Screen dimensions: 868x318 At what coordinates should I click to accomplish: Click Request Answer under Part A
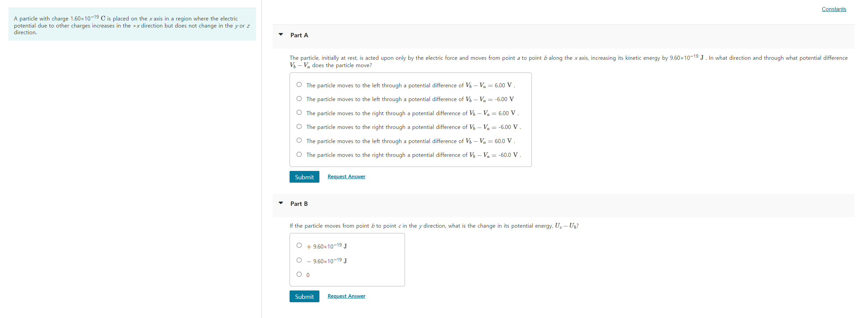pyautogui.click(x=346, y=176)
